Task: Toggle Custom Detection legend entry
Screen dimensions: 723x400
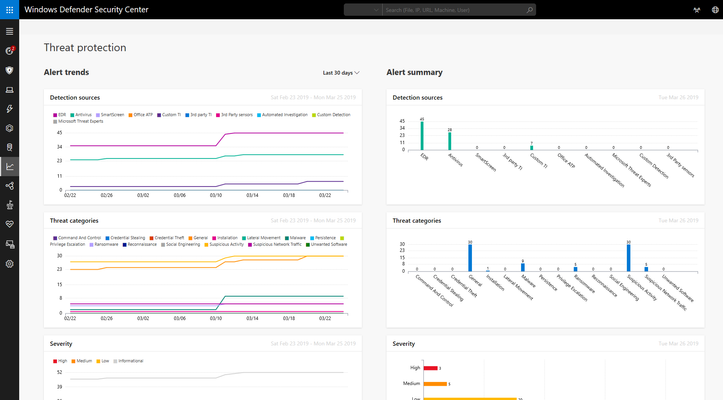Action: pyautogui.click(x=332, y=115)
